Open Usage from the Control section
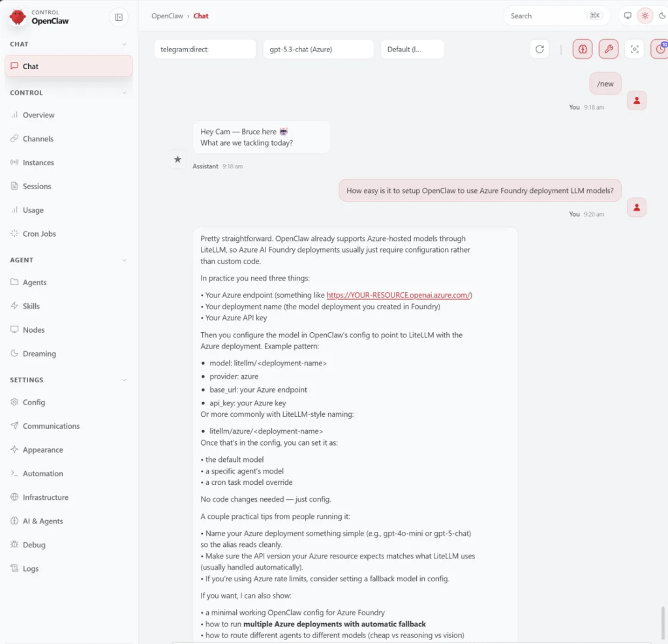This screenshot has width=668, height=644. click(x=31, y=209)
